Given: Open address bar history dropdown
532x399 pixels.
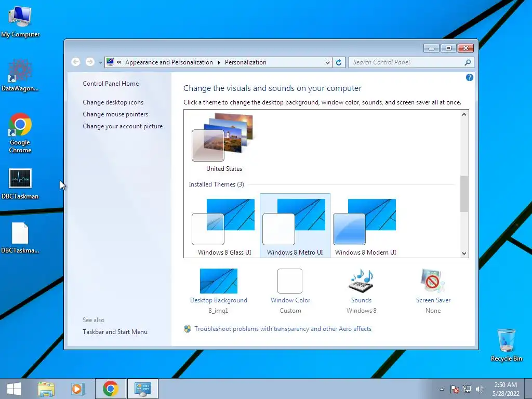Looking at the screenshot, I should 327,62.
